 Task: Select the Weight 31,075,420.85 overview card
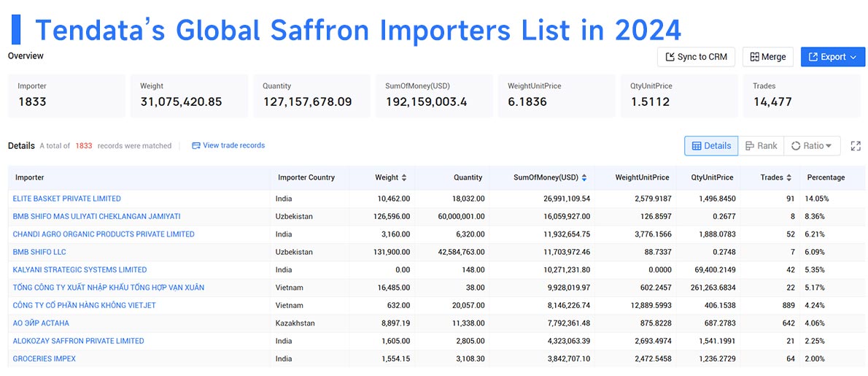coord(190,95)
